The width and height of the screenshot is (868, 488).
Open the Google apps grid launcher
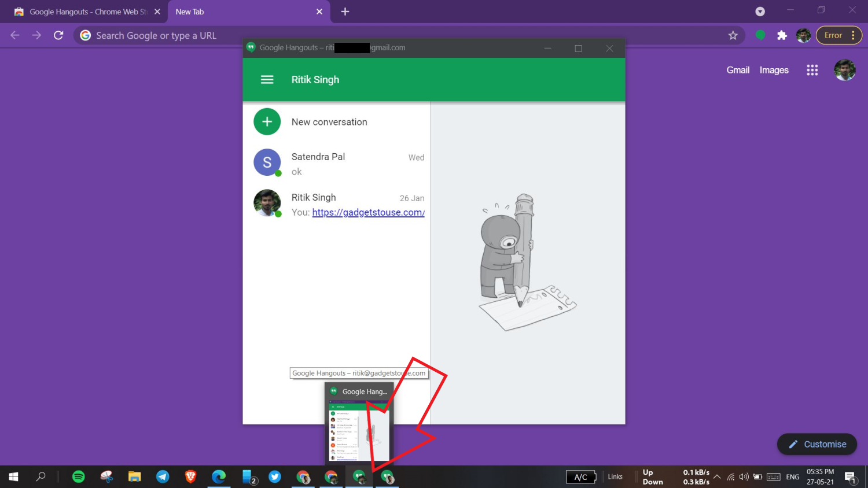(812, 70)
